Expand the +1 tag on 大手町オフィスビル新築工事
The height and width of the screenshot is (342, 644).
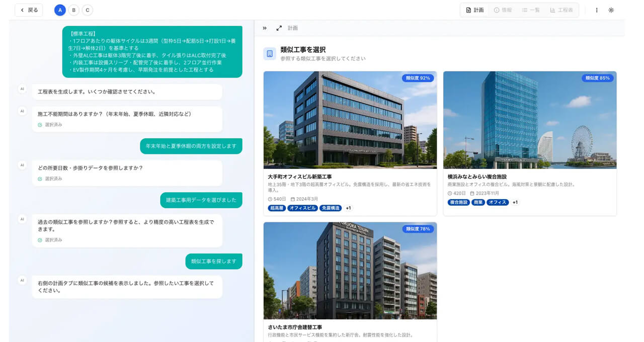click(x=348, y=208)
